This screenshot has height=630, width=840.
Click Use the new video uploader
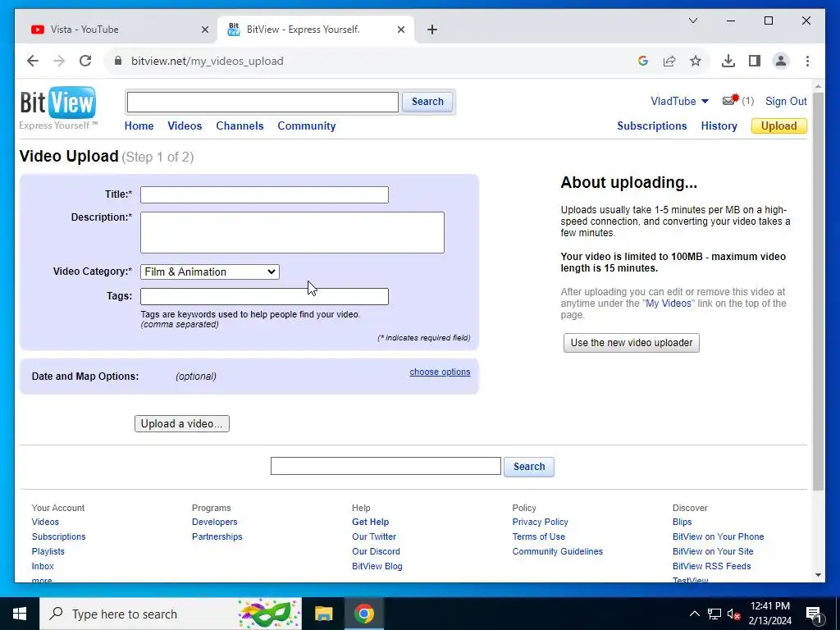pyautogui.click(x=631, y=343)
